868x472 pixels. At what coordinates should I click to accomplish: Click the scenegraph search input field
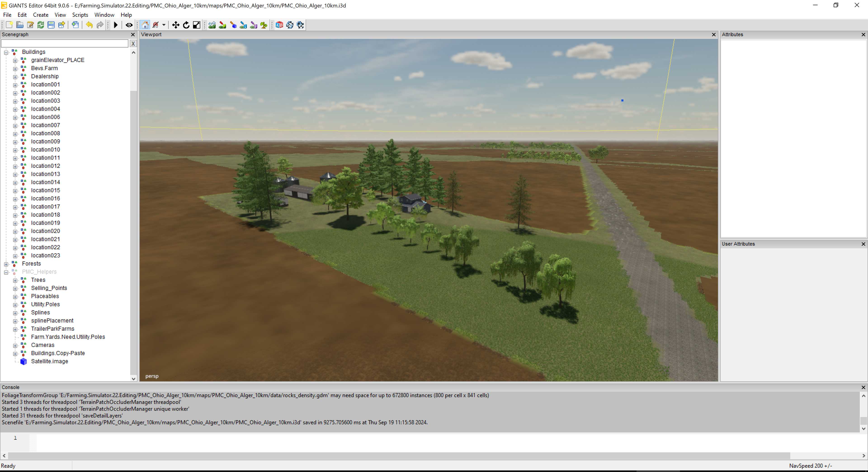[65, 43]
